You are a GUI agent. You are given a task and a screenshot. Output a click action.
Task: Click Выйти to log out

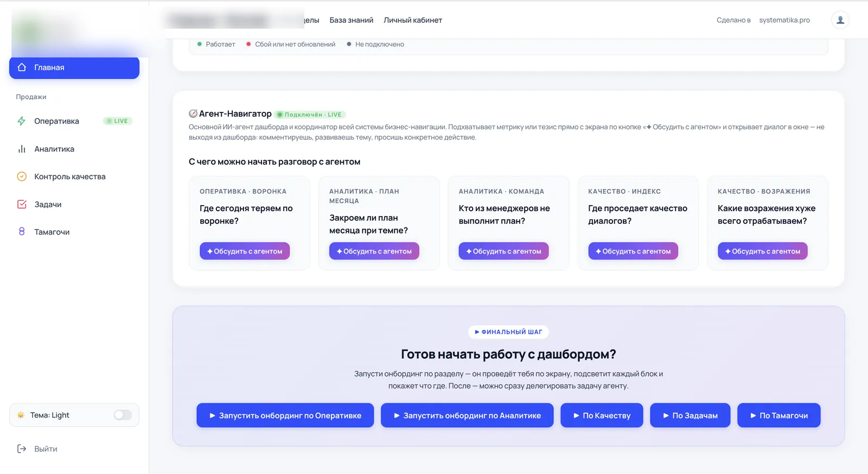coord(46,449)
